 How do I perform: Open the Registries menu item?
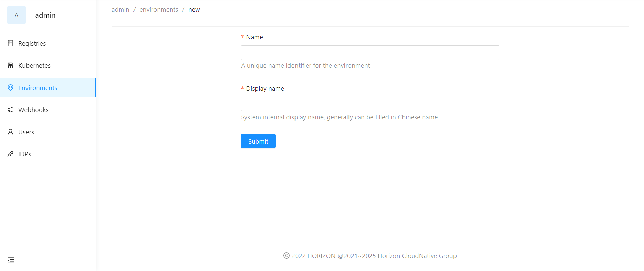click(48, 43)
